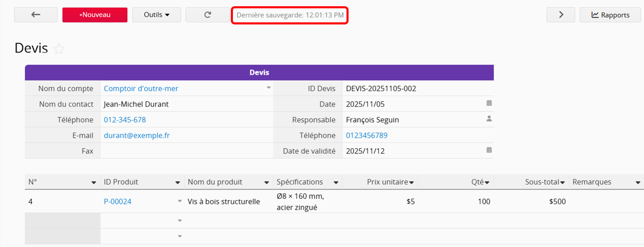Screen dimensions: 644x247
Task: Click the refresh reload icon button
Action: tap(207, 15)
